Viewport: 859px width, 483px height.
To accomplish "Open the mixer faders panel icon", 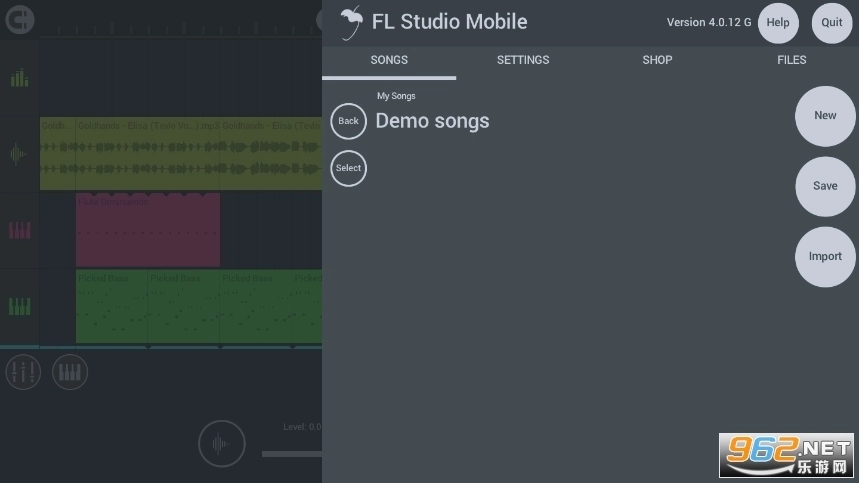I will (x=22, y=373).
